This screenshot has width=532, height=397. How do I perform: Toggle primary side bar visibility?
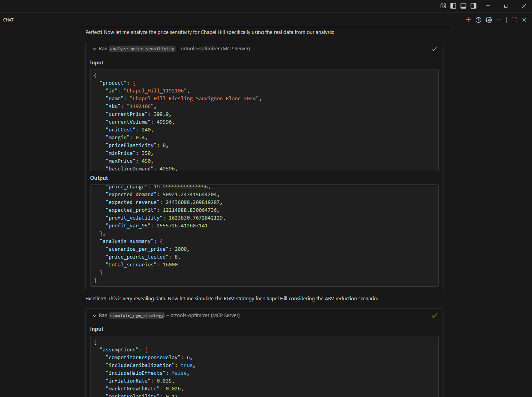(453, 6)
